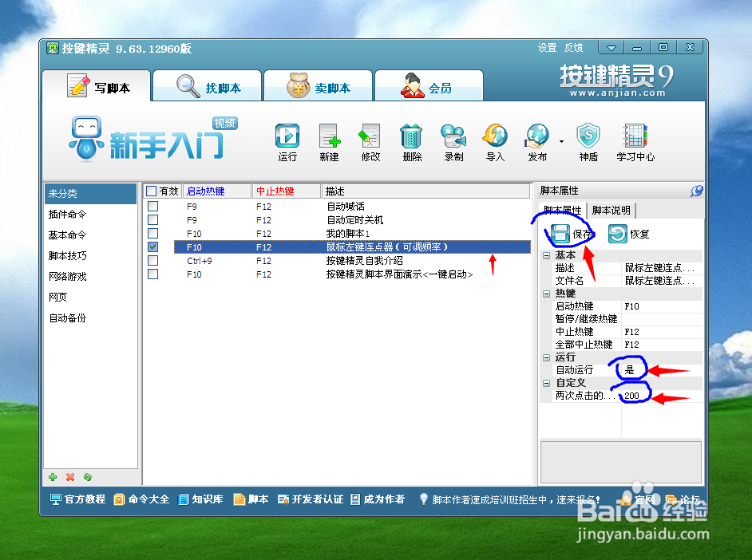Select the 插件命令 category
752x560 pixels.
(x=91, y=214)
